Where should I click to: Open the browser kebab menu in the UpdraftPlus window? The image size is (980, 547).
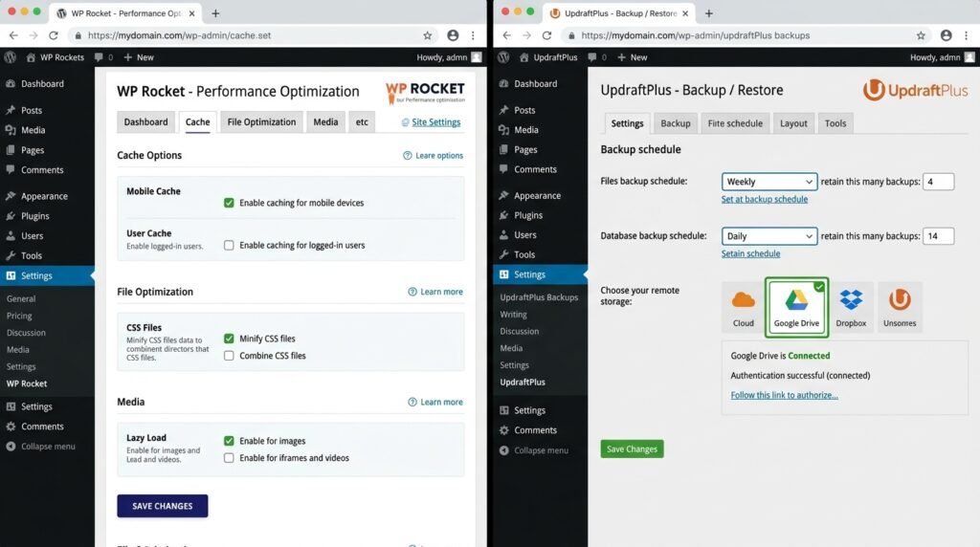point(967,35)
